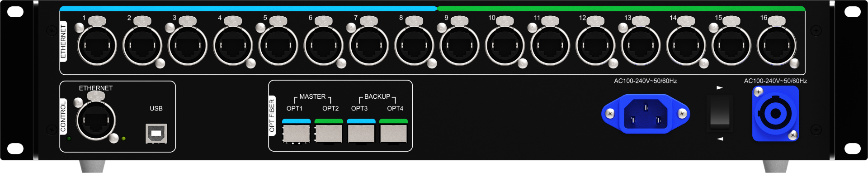
Task: Select the OPT4 backup fiber slot
Action: [393, 133]
